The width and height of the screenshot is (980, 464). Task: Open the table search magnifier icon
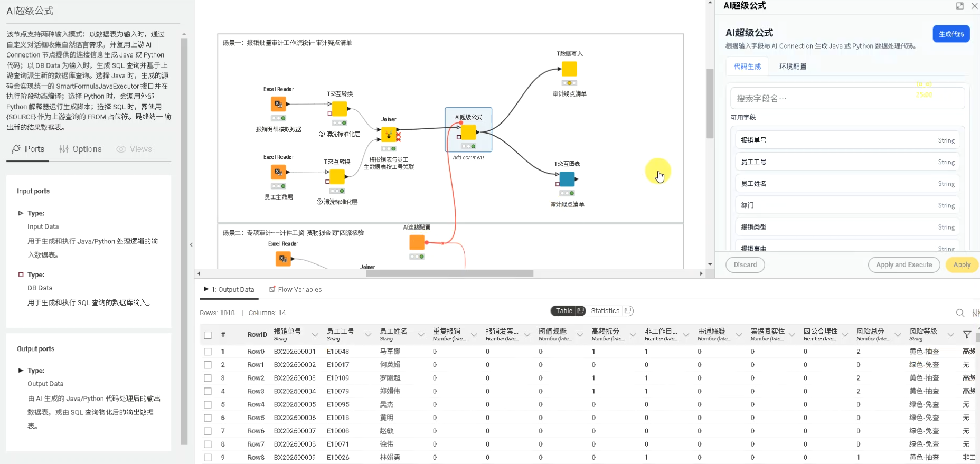960,313
